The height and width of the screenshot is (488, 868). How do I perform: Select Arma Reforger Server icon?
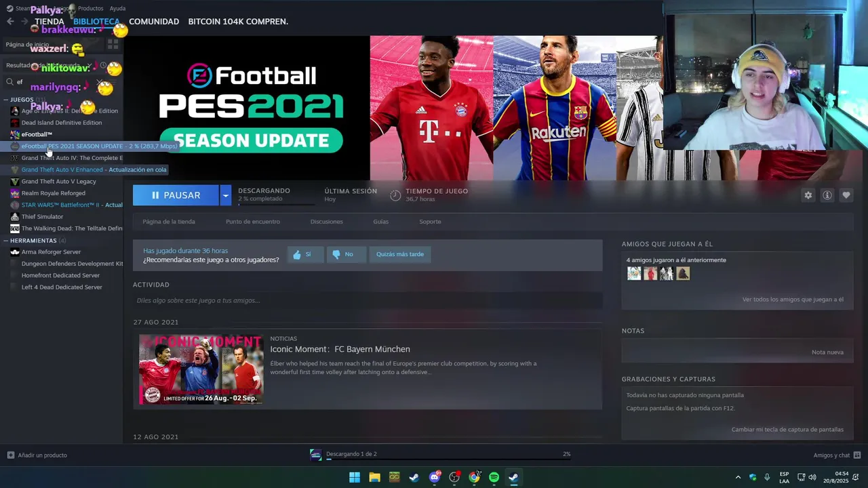click(x=15, y=252)
